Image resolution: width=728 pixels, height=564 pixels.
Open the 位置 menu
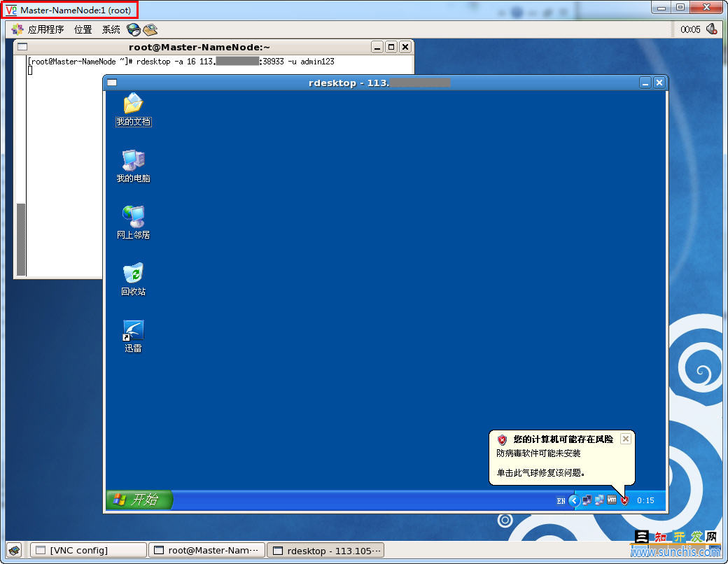[83, 29]
